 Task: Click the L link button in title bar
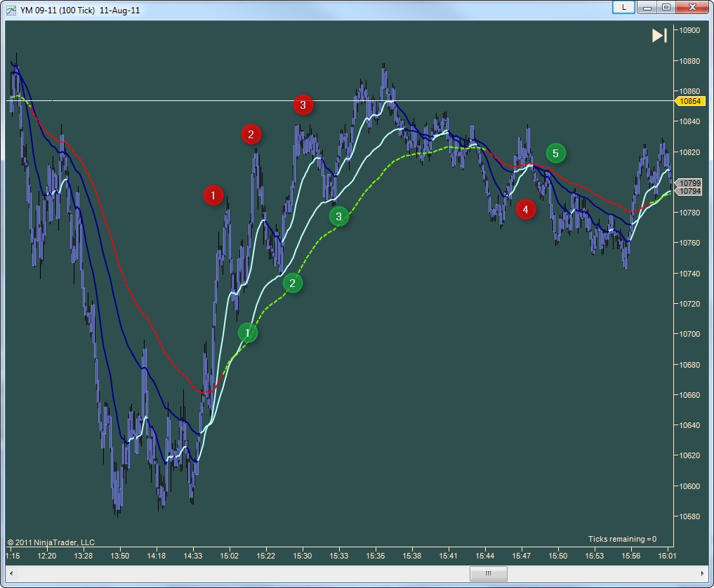[623, 7]
